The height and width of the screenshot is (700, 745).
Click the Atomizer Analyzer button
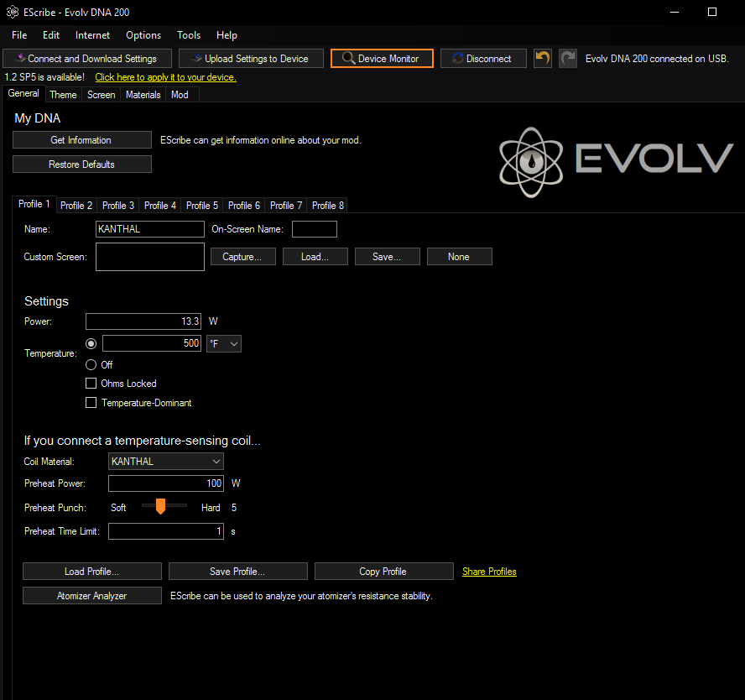pos(91,596)
